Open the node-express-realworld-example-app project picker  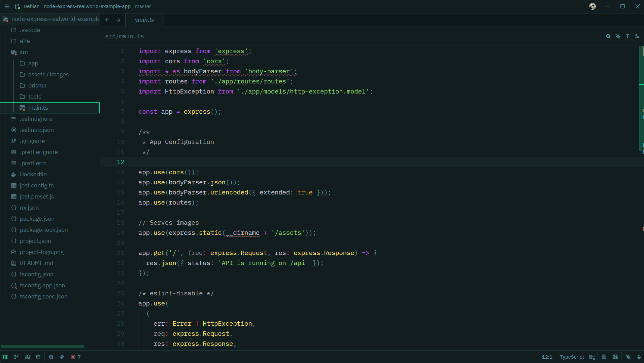point(87,6)
